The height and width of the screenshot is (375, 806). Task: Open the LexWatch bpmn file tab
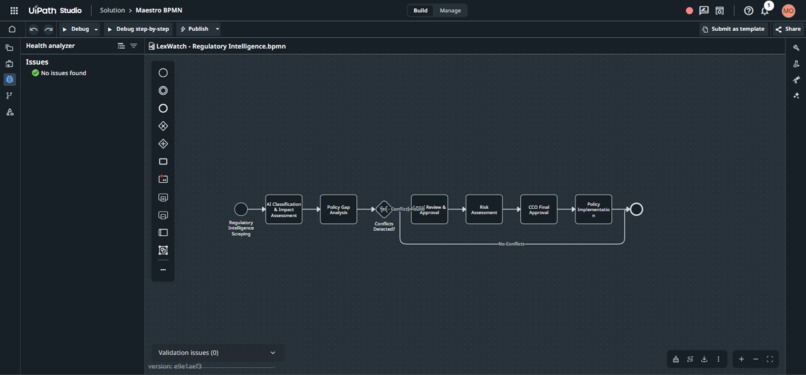(217, 46)
